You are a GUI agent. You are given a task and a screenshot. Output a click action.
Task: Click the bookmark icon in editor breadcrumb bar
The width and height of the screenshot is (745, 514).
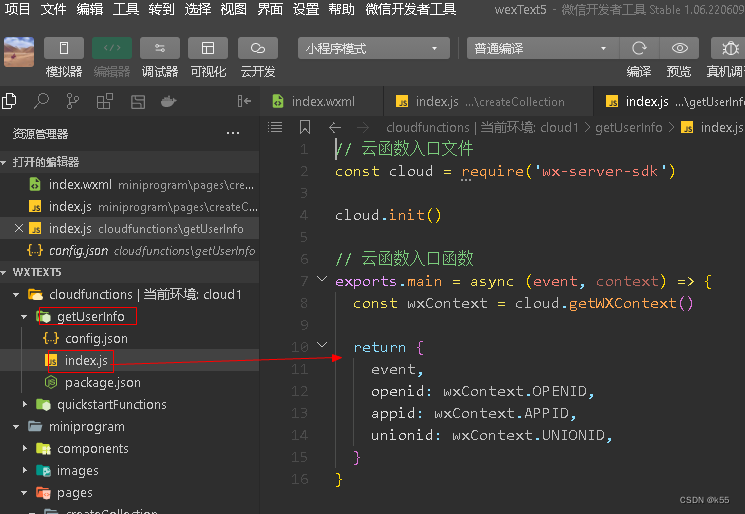(x=305, y=127)
